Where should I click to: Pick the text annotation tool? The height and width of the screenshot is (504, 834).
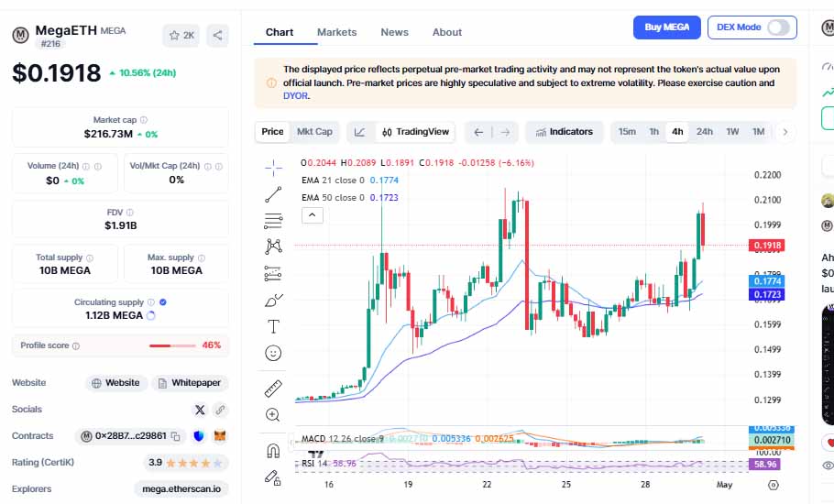[273, 326]
